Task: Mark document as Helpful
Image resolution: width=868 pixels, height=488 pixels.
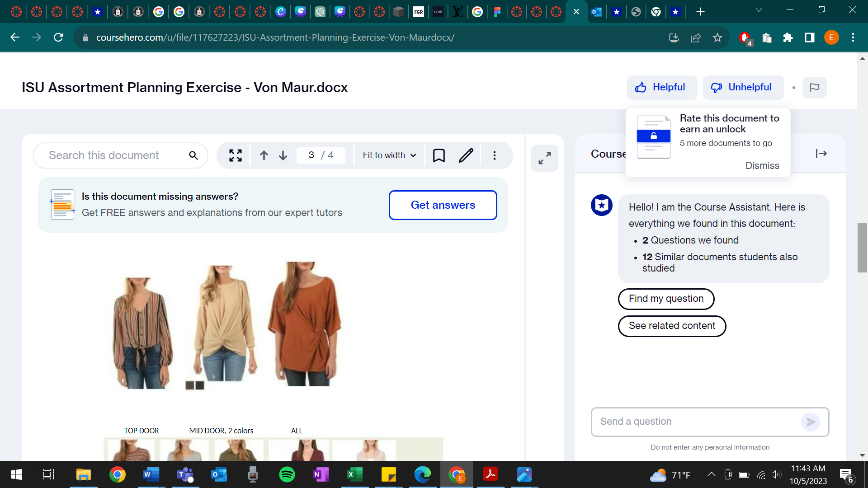Action: tap(662, 88)
